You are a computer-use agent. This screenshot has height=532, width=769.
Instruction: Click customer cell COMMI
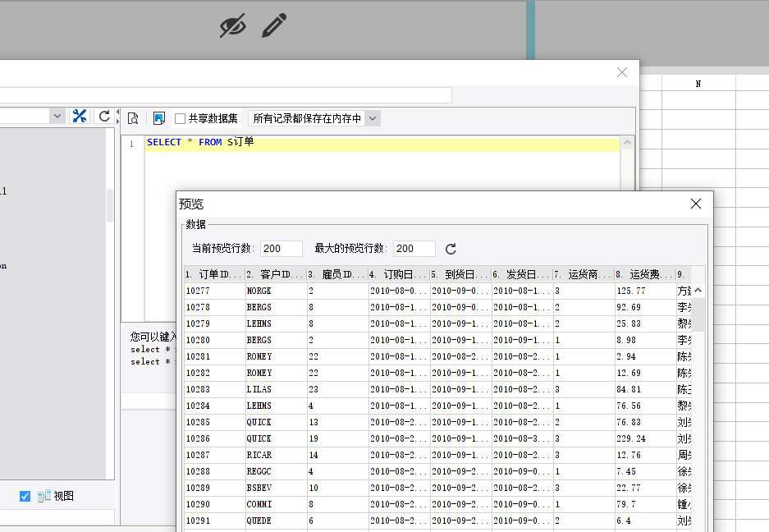tap(276, 505)
